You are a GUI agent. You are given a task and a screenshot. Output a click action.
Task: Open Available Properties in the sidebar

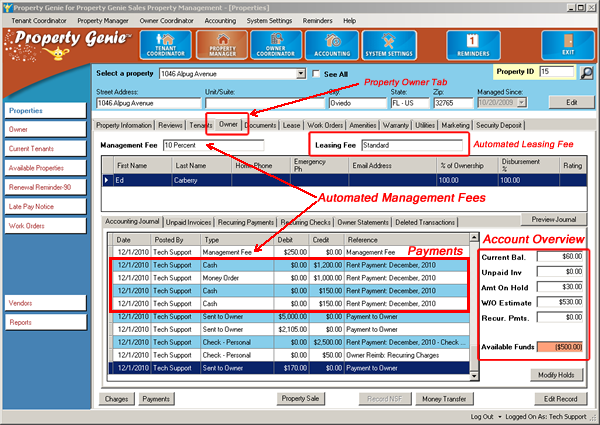click(46, 168)
